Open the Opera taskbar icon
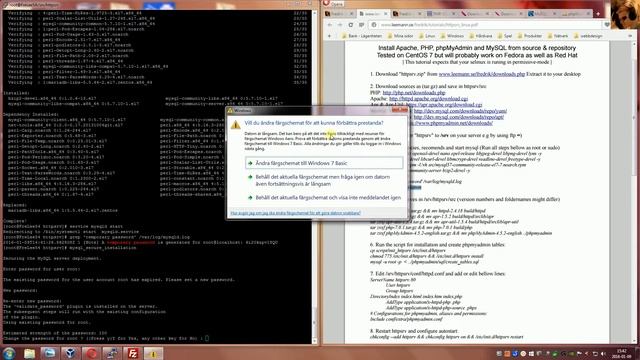The image size is (640, 360). [91, 353]
